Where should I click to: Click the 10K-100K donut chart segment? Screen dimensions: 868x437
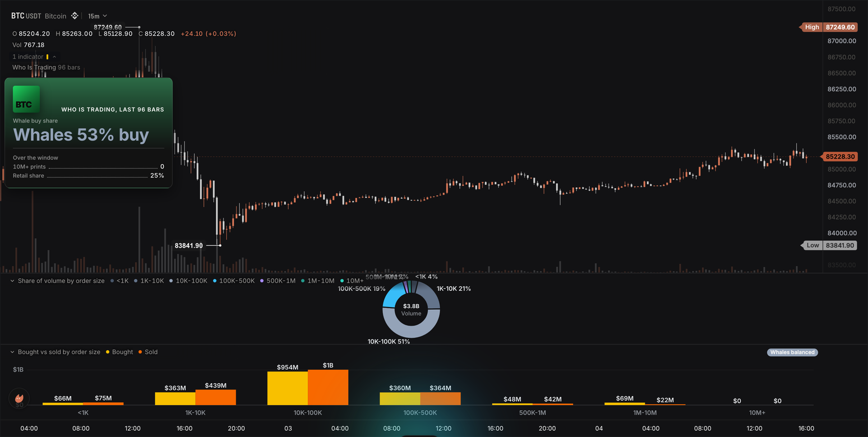411,331
